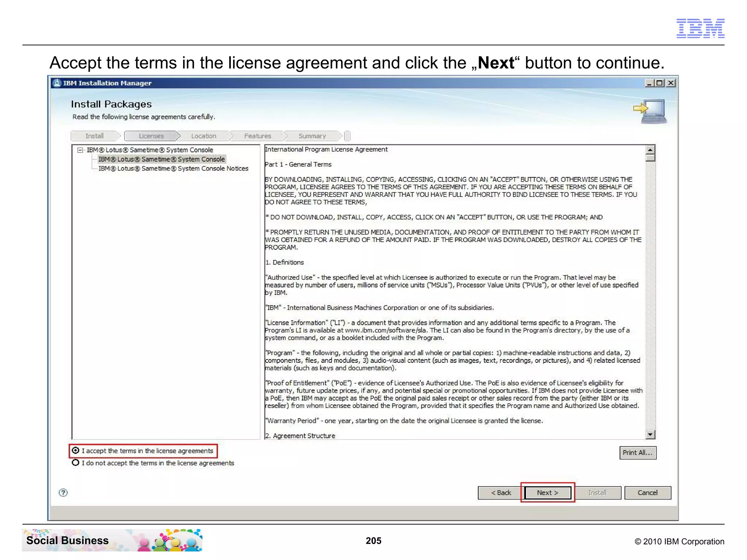Click Print All button
Image resolution: width=747 pixels, height=560 pixels.
click(638, 452)
